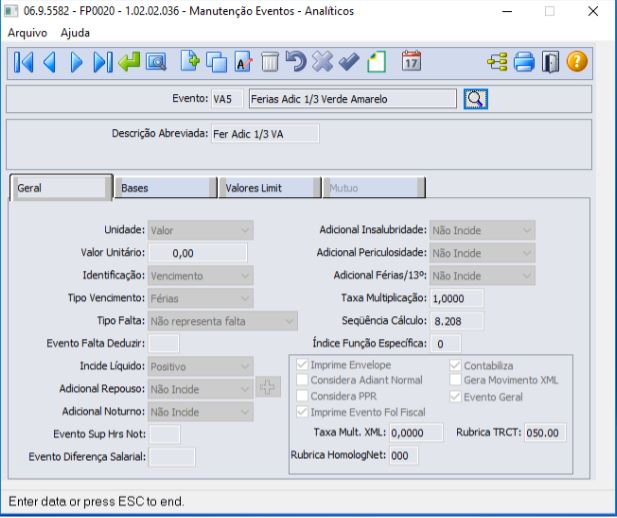
Task: Copy the current record
Action: (x=216, y=62)
